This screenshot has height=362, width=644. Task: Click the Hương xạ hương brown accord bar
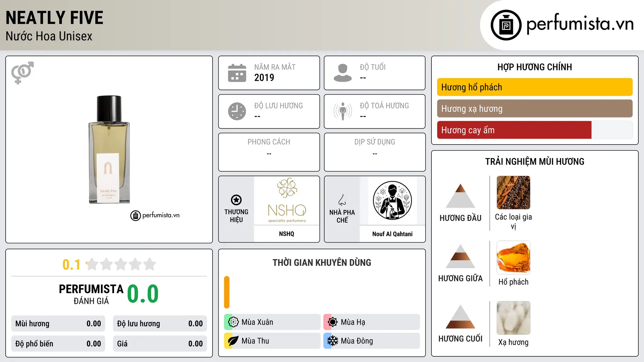(x=535, y=108)
